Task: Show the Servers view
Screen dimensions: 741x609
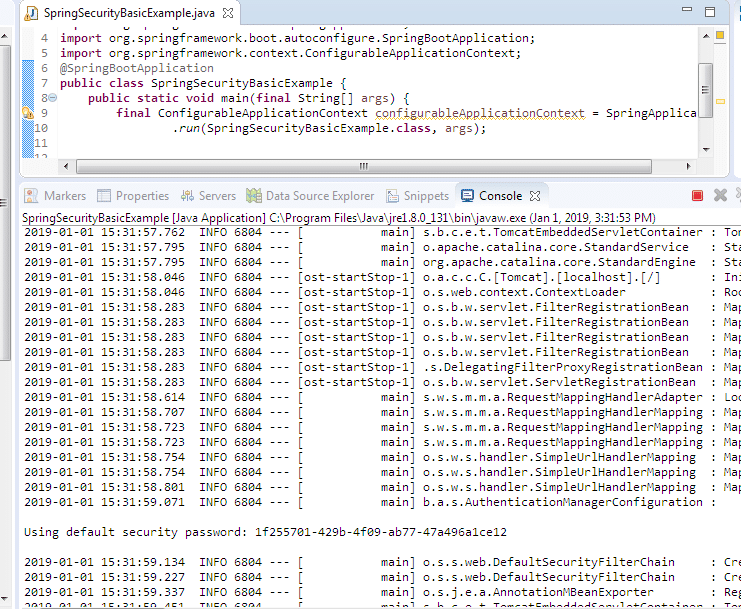Action: click(x=208, y=196)
